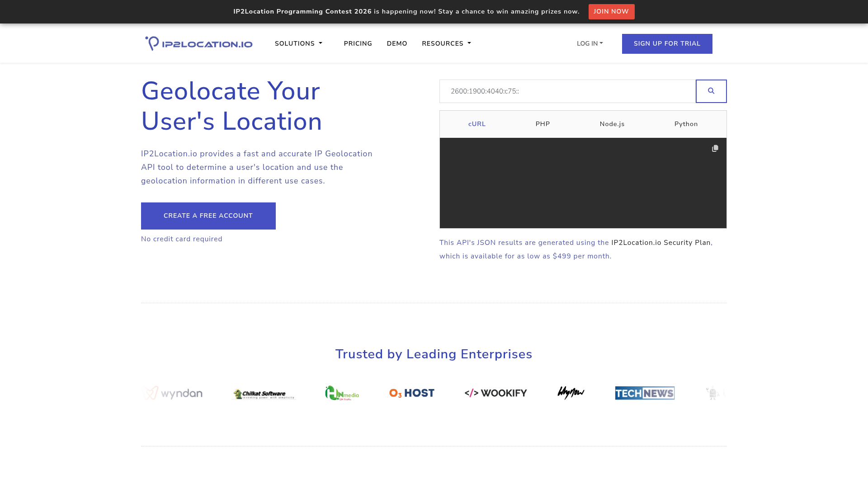Click the Wookify logo
The image size is (868, 488).
(496, 393)
